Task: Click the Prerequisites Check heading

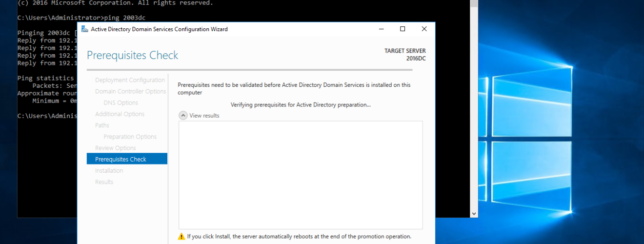Action: pyautogui.click(x=133, y=55)
